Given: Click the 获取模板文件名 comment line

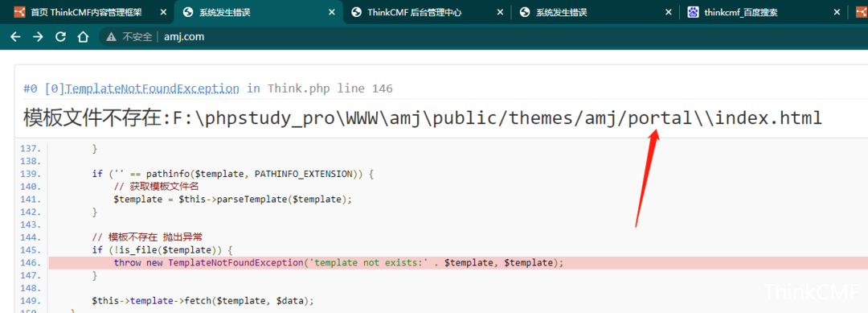Looking at the screenshot, I should [x=156, y=187].
